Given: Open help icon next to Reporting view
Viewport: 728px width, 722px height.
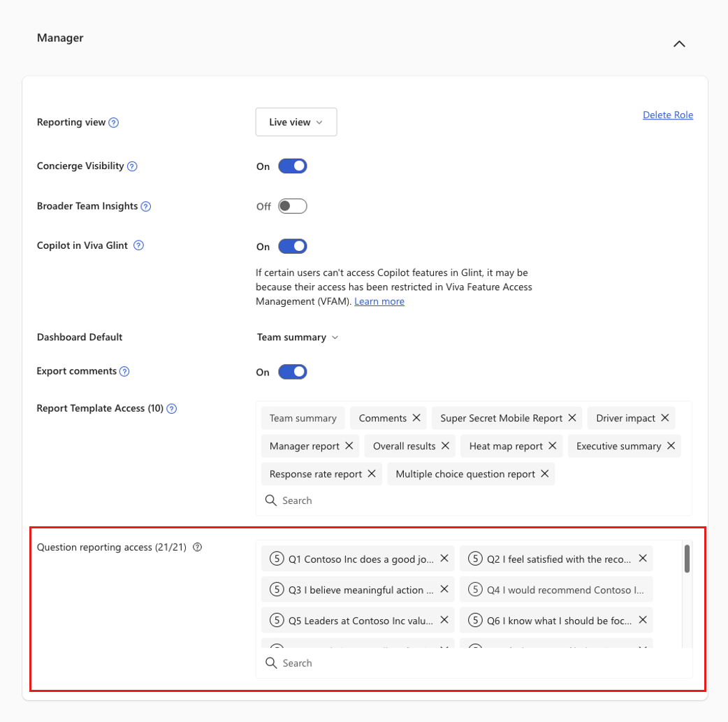Looking at the screenshot, I should [x=114, y=122].
